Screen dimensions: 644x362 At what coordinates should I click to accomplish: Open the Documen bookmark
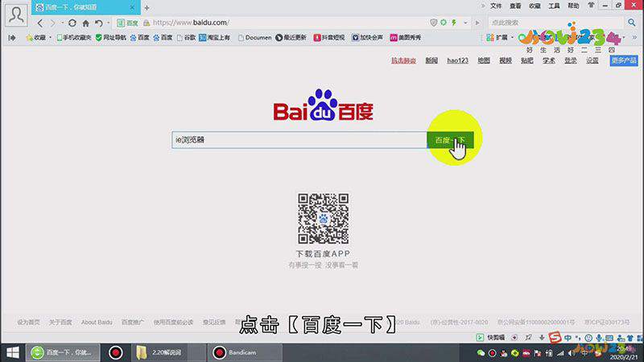coord(254,37)
